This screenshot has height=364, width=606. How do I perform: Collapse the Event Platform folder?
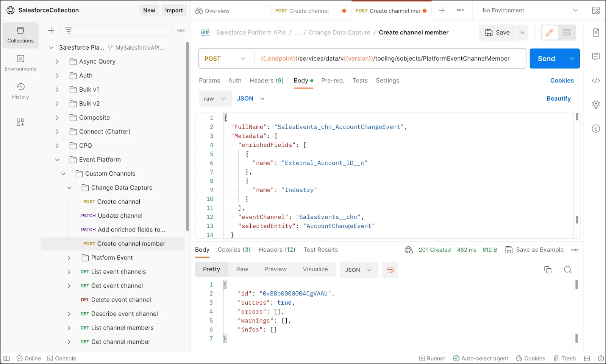(x=57, y=160)
